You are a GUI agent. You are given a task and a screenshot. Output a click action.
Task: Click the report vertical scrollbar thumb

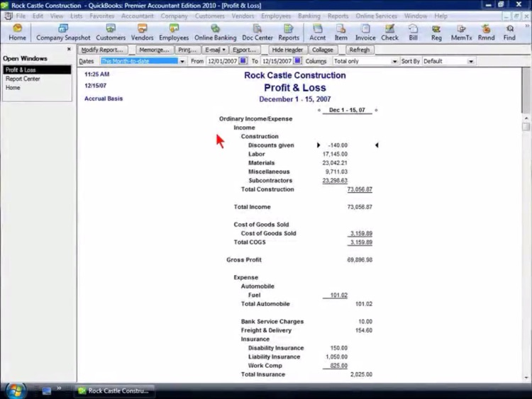526,126
